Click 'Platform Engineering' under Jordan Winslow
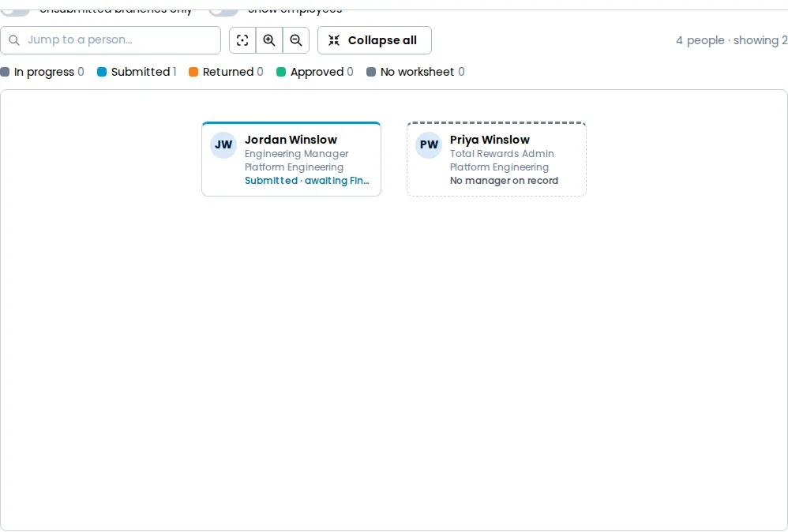This screenshot has height=532, width=788. [294, 167]
